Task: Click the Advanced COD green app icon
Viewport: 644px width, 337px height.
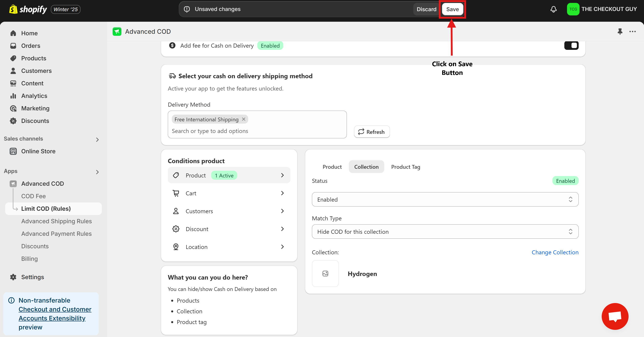Action: point(117,32)
